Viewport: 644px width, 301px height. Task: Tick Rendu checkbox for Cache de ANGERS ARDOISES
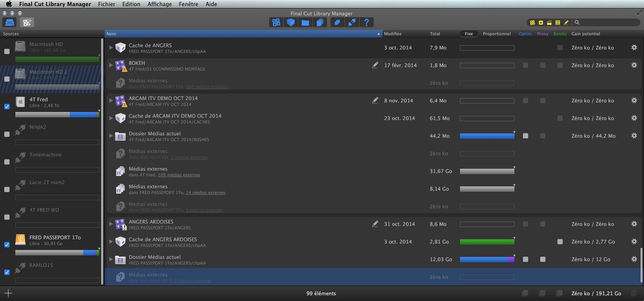[560, 242]
